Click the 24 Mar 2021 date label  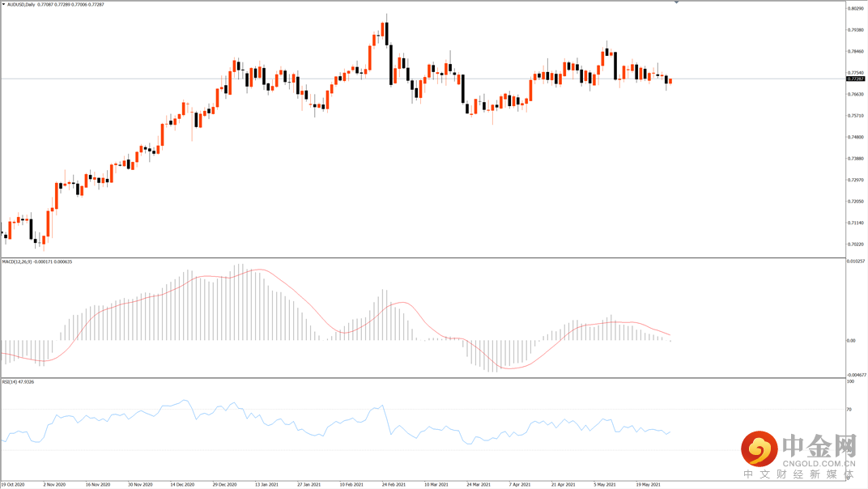479,485
